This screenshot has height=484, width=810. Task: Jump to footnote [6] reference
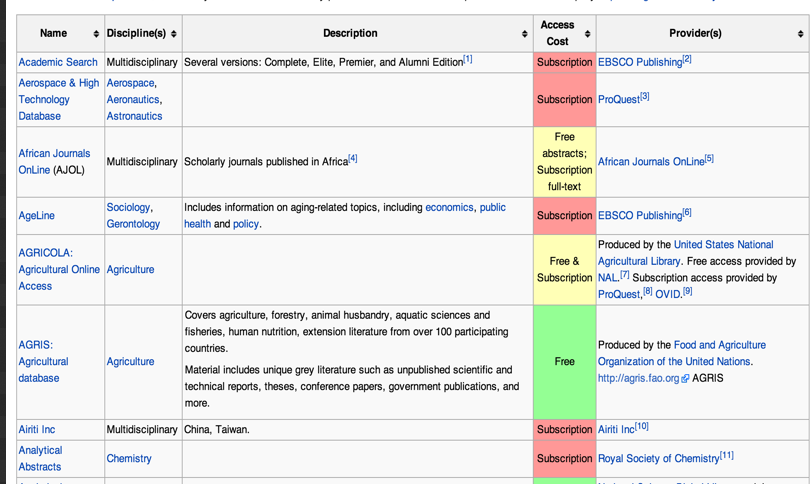(687, 212)
